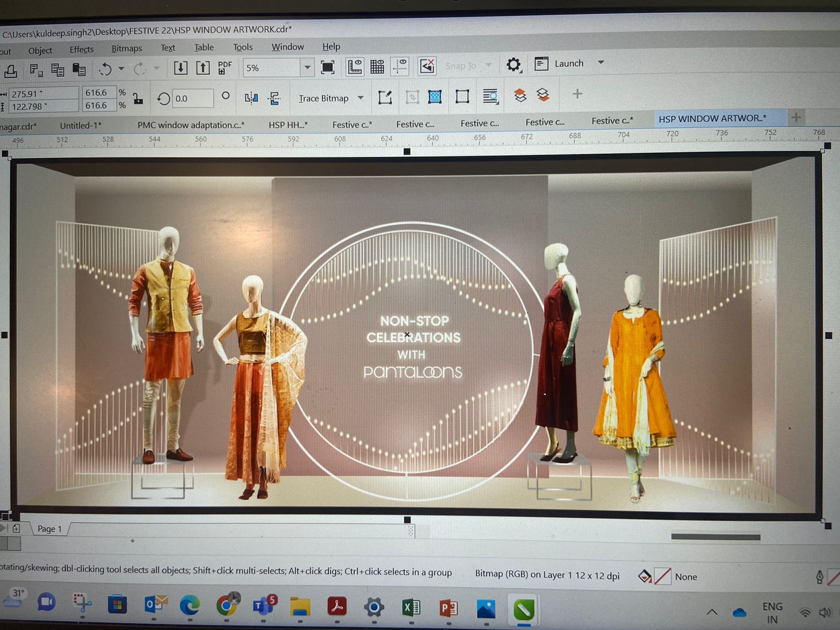Expand the Launch dropdown arrow
Viewport: 840px width, 630px height.
tap(601, 62)
